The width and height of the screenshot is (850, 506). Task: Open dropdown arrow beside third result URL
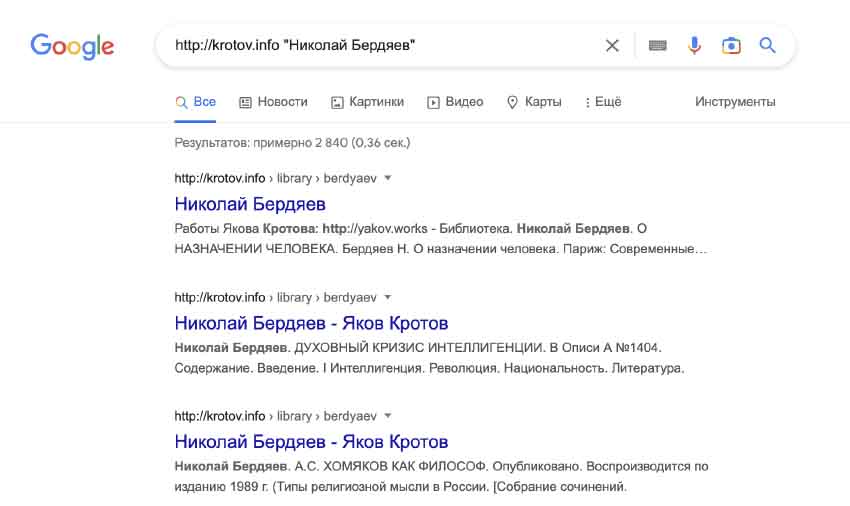[388, 416]
